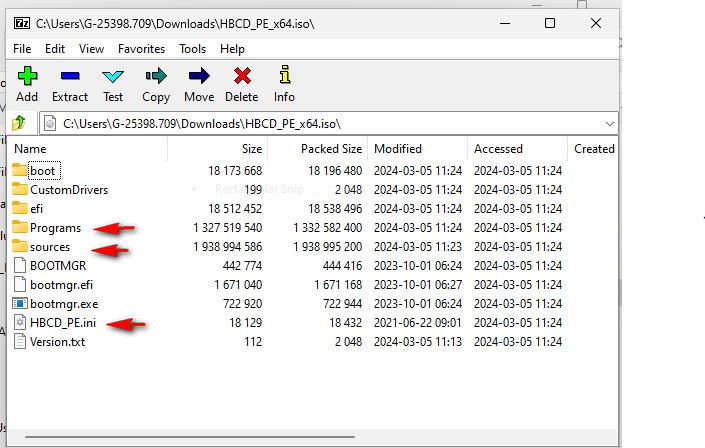Click packed size 18 196 480
This screenshot has height=448, width=705.
click(335, 170)
